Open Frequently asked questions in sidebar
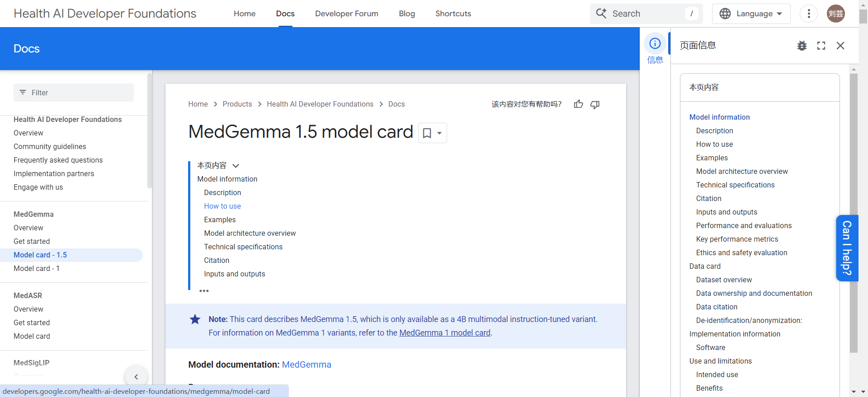868x397 pixels. click(58, 160)
